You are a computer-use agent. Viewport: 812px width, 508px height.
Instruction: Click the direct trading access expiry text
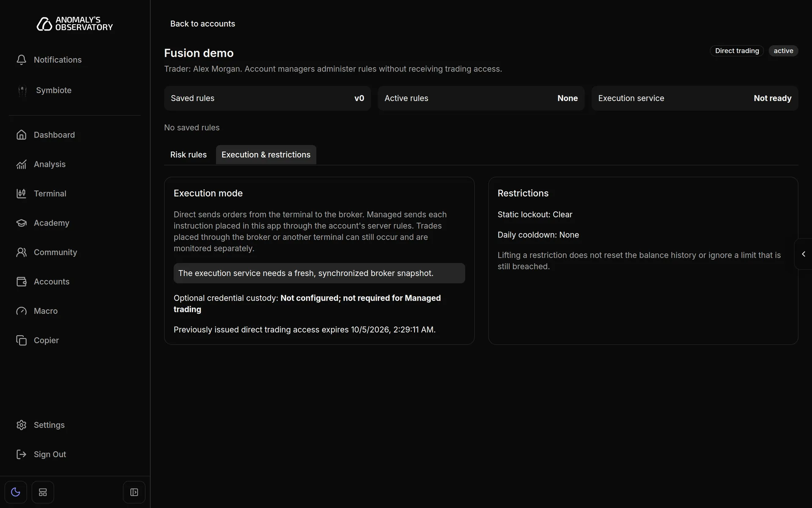[x=304, y=330]
